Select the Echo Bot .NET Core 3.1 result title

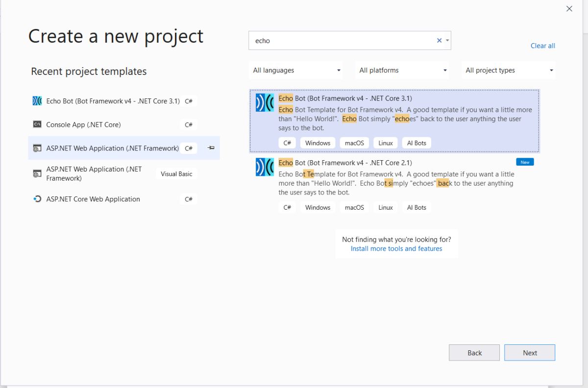coord(345,98)
